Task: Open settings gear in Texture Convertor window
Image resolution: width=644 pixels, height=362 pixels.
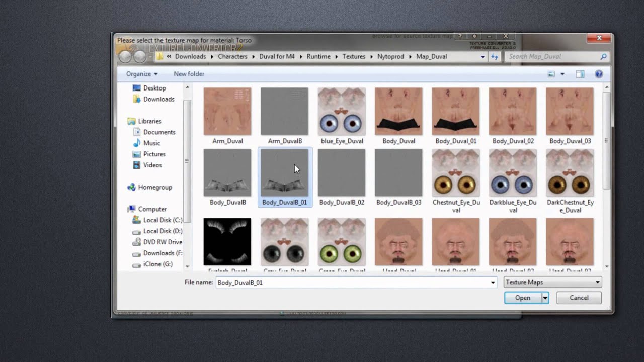Action: pos(474,36)
